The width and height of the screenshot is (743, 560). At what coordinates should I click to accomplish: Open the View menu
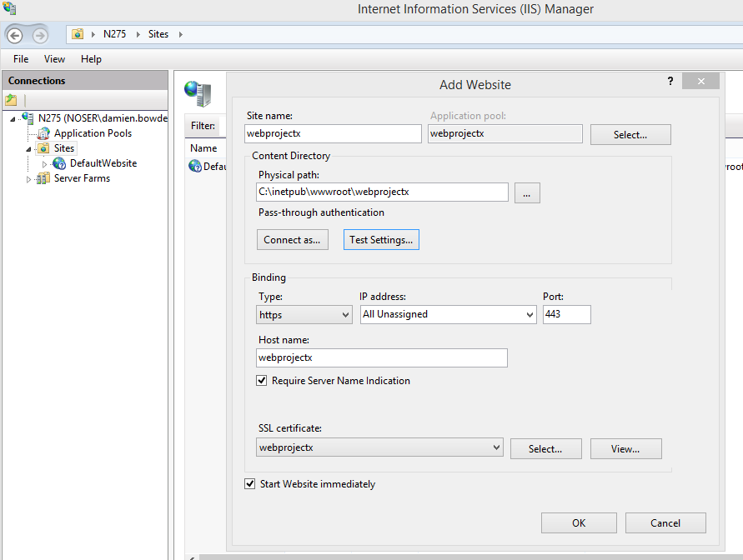[54, 59]
